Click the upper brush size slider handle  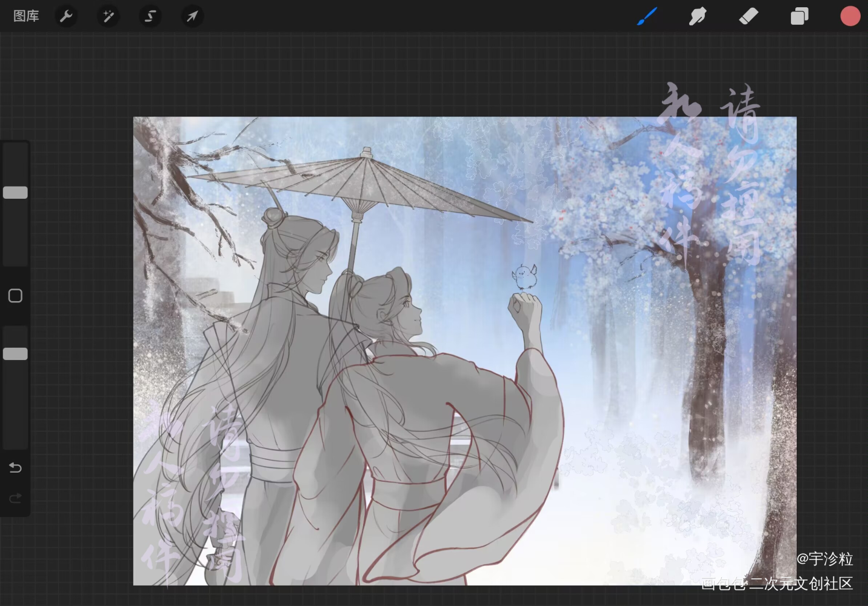tap(16, 193)
